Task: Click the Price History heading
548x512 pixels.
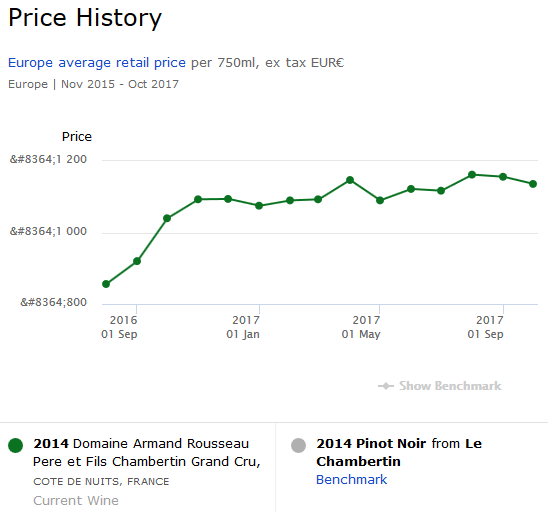Action: tap(85, 18)
